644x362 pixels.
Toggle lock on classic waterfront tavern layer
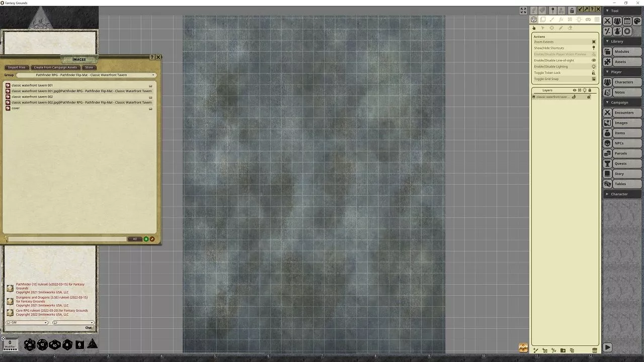[589, 97]
